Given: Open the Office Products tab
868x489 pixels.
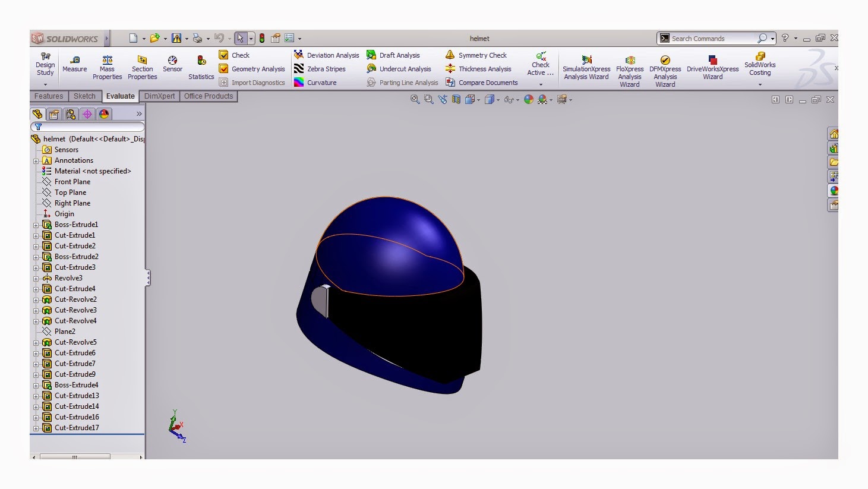Looking at the screenshot, I should click(x=208, y=96).
